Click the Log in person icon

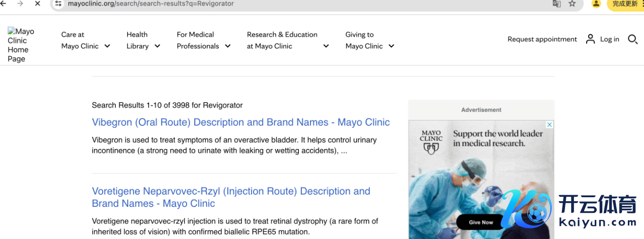591,39
